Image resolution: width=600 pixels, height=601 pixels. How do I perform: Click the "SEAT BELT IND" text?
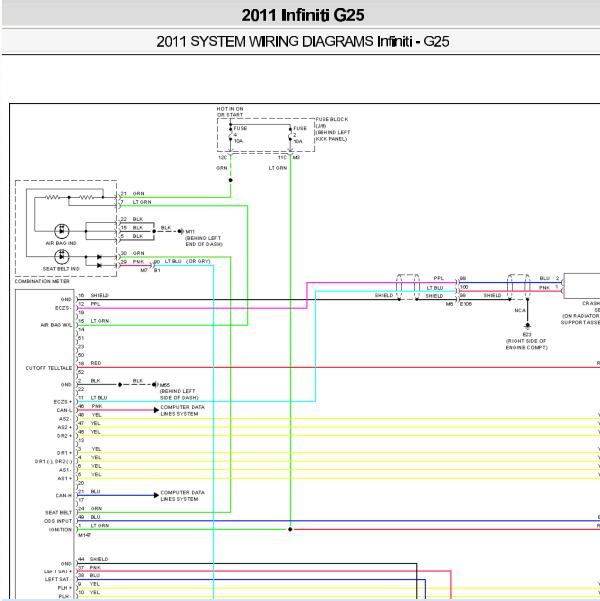61,269
